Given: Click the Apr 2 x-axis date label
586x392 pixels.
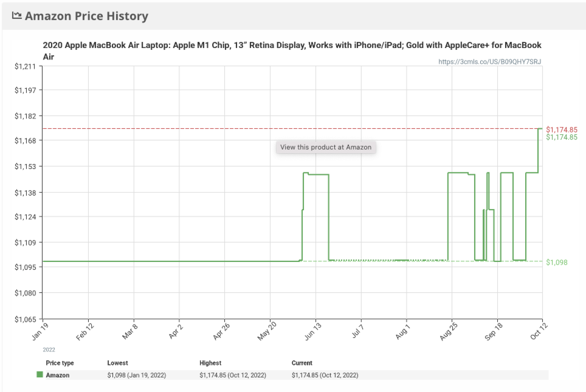Looking at the screenshot, I should click(176, 332).
